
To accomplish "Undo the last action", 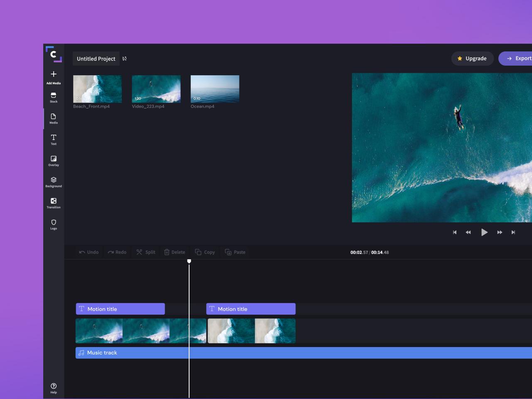I will 89,252.
